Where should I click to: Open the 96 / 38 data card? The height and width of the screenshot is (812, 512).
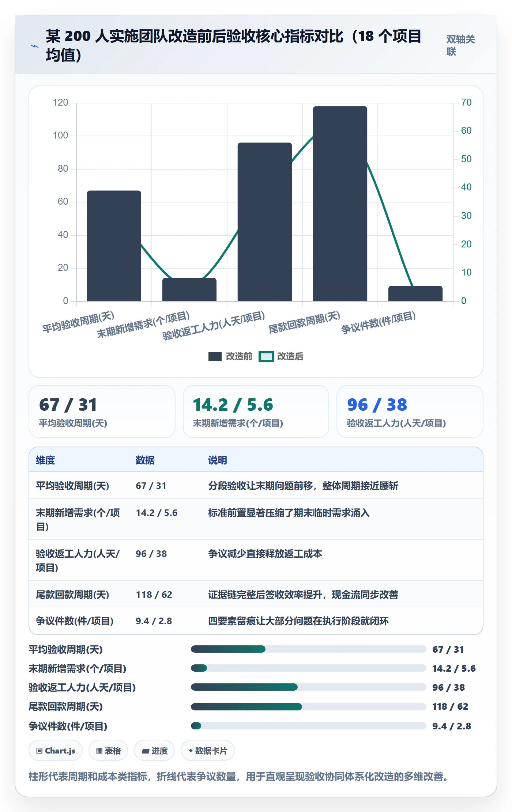[x=410, y=411]
